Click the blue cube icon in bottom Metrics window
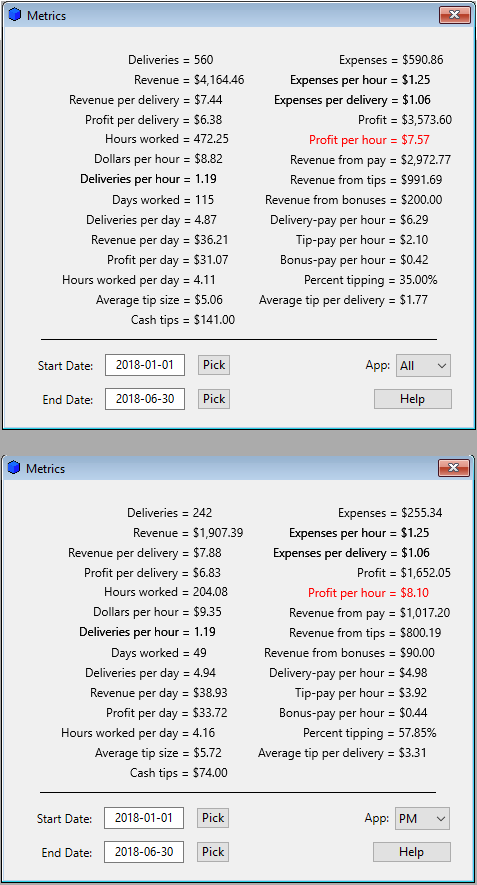 [x=15, y=468]
